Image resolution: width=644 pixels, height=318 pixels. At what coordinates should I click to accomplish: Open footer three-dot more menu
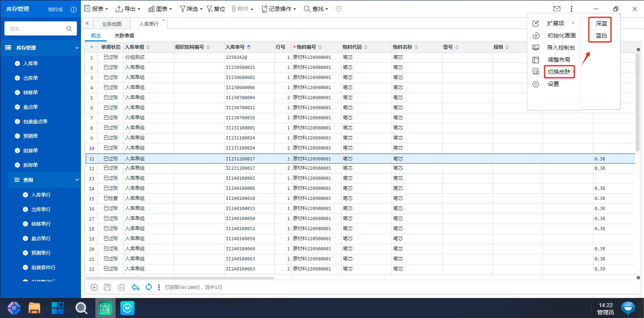(x=159, y=287)
